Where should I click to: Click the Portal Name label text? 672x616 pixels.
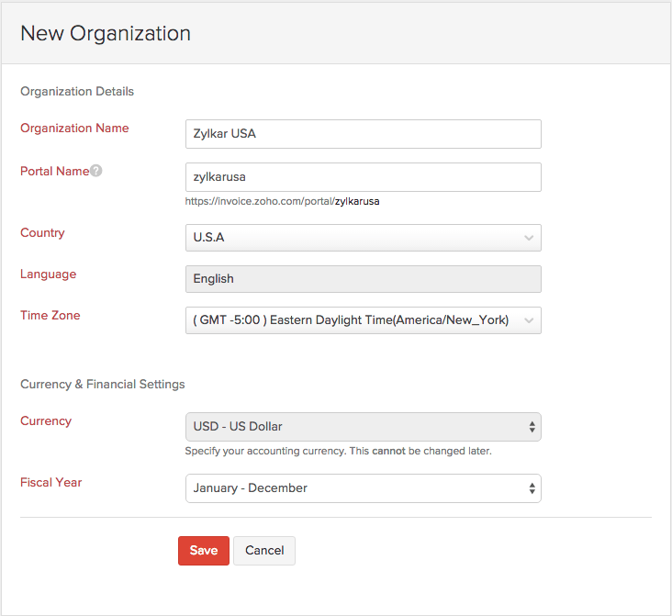point(54,171)
